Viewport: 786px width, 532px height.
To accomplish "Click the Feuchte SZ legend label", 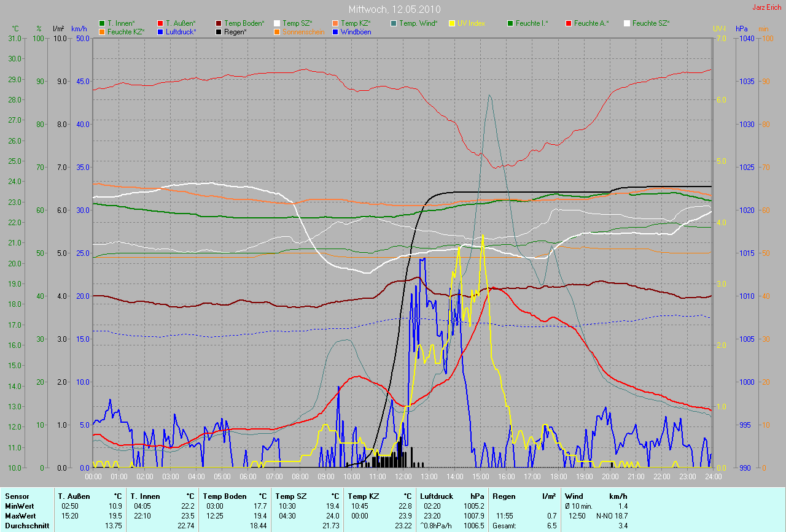I will 651,23.
